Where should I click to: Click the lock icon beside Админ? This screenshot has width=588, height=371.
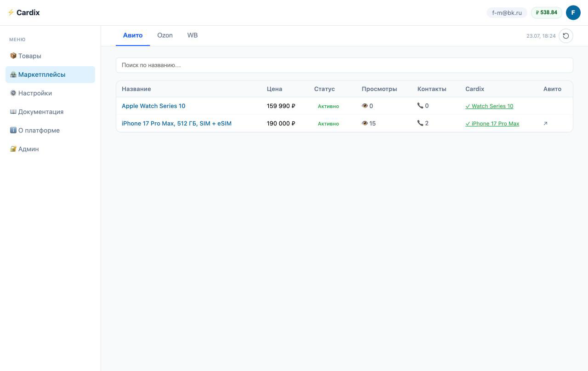tap(13, 149)
